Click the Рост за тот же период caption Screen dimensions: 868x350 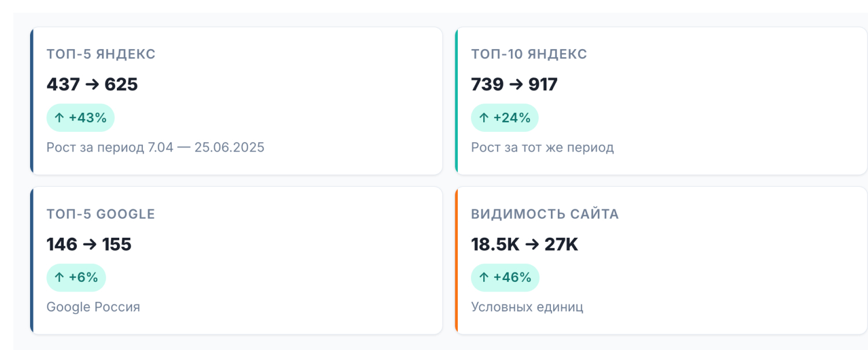tap(542, 148)
